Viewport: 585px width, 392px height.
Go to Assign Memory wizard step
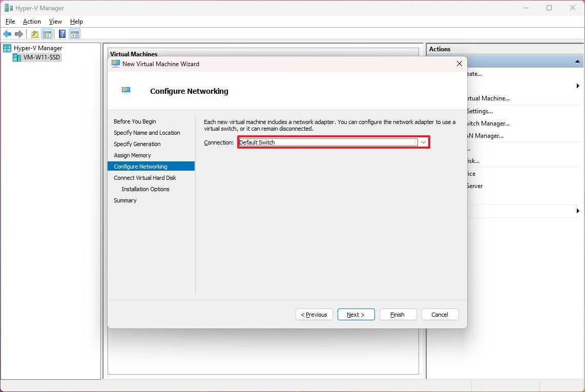click(x=132, y=155)
